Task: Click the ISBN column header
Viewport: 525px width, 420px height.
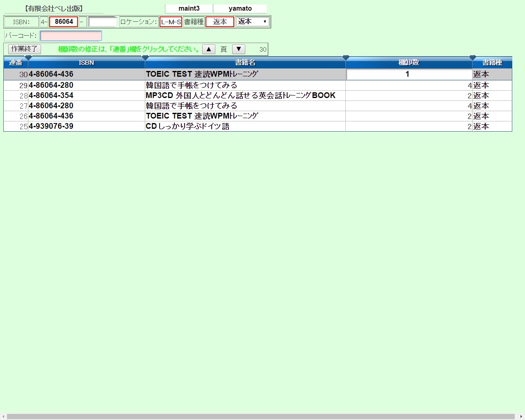Action: 86,63
